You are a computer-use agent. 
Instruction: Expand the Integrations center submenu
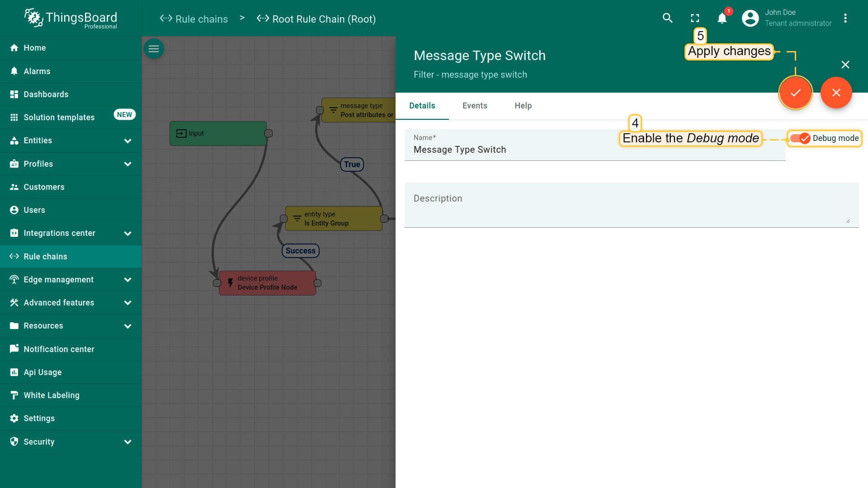click(127, 234)
